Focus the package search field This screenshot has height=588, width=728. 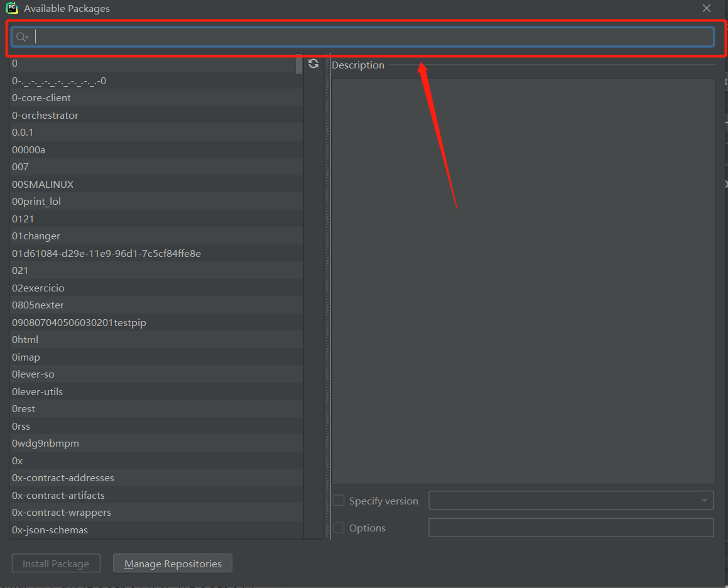click(362, 37)
